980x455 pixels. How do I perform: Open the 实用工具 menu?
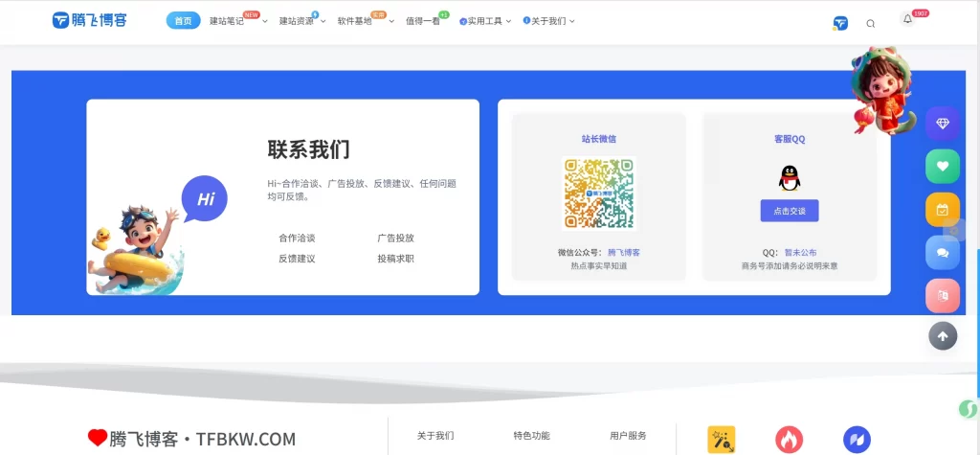(485, 21)
